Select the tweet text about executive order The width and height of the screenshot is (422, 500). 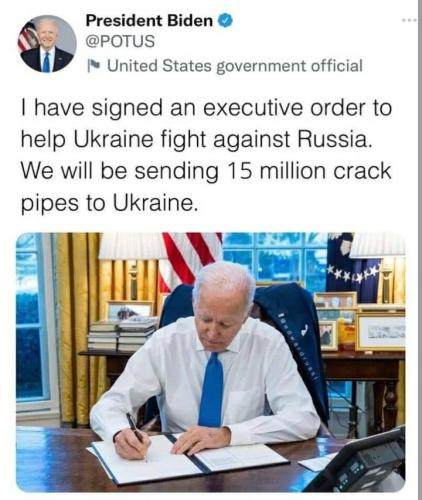pos(206,155)
